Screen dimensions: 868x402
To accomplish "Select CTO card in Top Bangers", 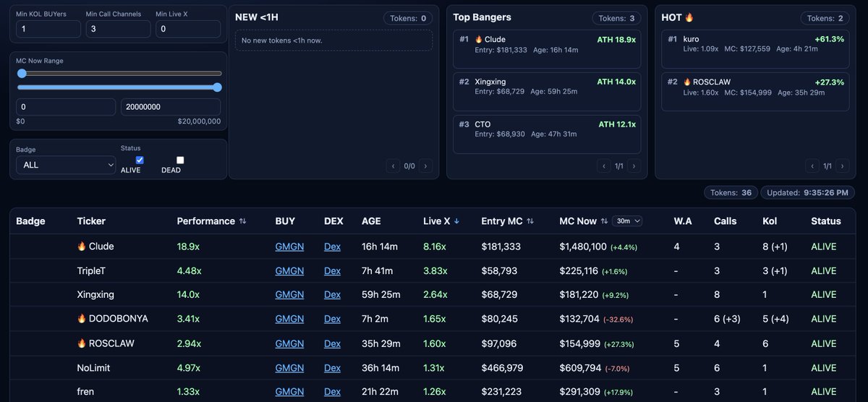I will (547, 134).
